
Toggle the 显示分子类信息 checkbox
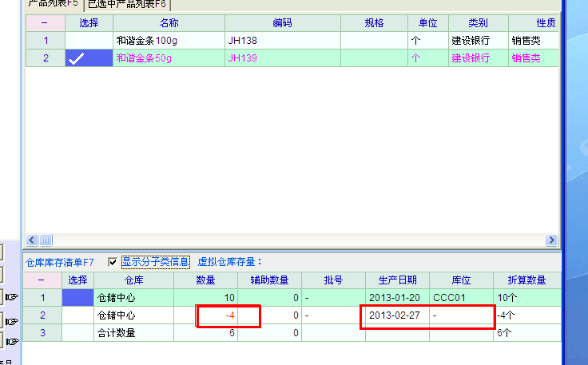(x=113, y=261)
